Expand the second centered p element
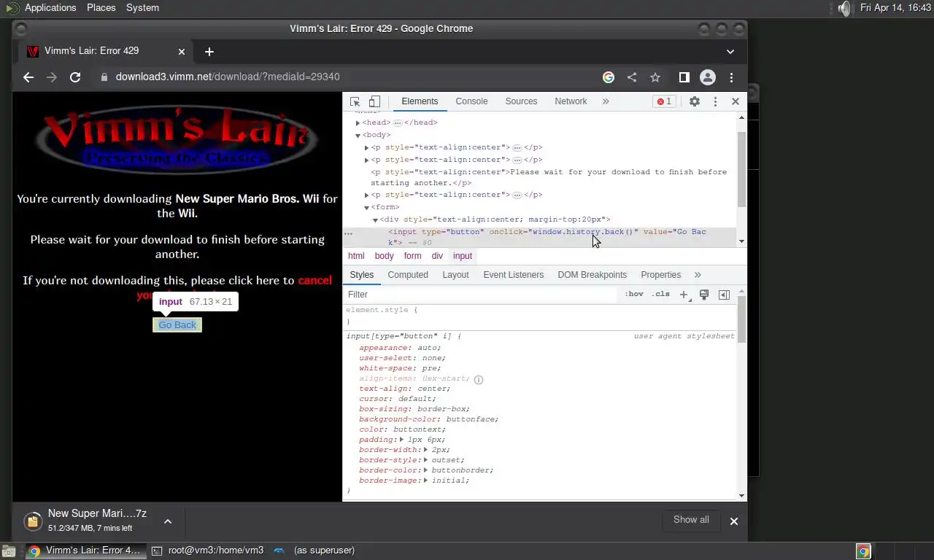 366,160
